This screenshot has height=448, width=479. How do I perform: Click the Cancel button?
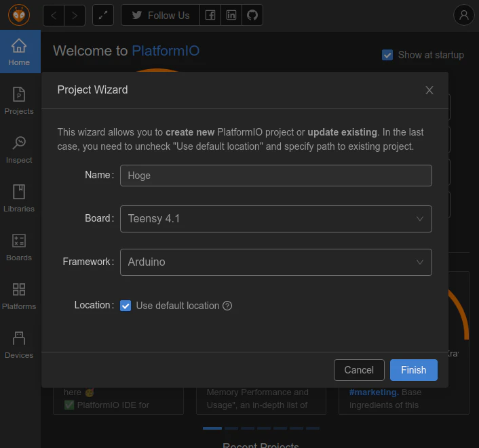359,370
